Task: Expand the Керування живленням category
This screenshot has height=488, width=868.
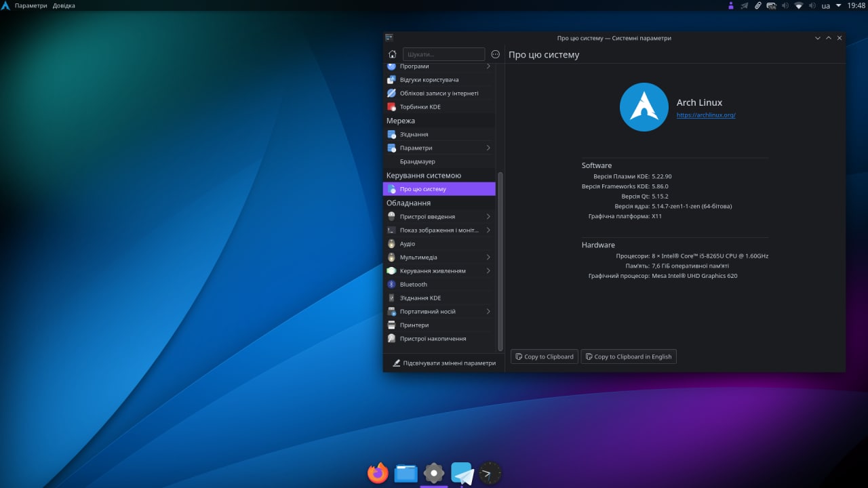Action: (439, 270)
